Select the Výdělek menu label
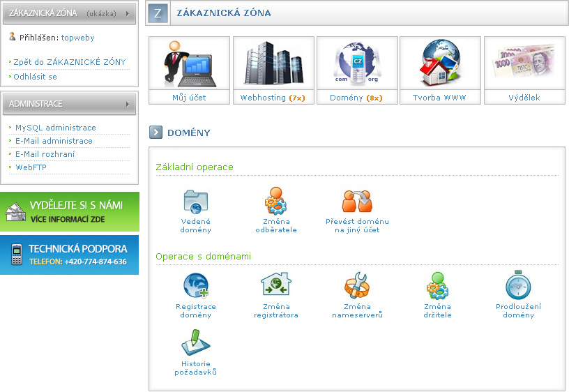 (x=524, y=98)
